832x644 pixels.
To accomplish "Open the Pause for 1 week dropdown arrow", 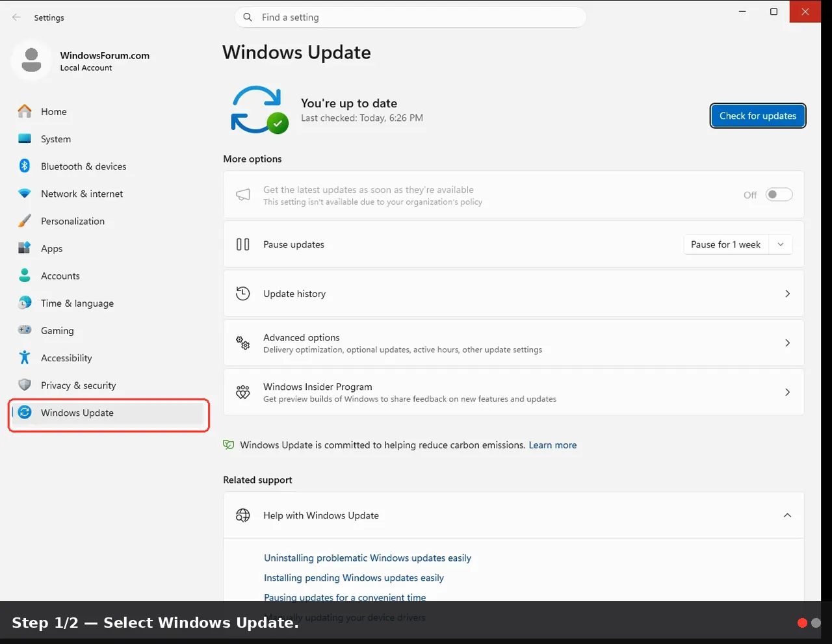I will pos(781,244).
